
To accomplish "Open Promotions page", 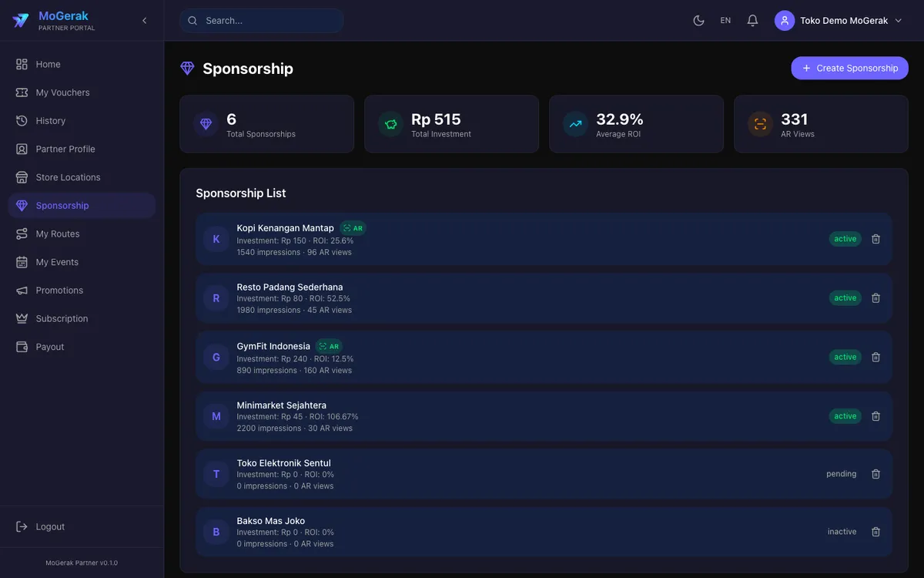I will click(x=82, y=291).
